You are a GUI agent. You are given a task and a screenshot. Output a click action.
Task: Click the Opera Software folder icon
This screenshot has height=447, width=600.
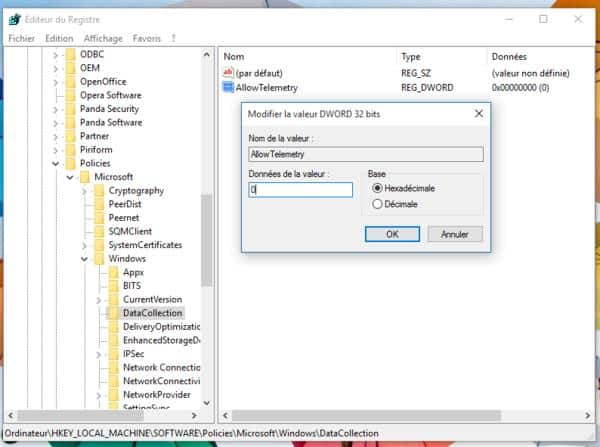[x=70, y=95]
